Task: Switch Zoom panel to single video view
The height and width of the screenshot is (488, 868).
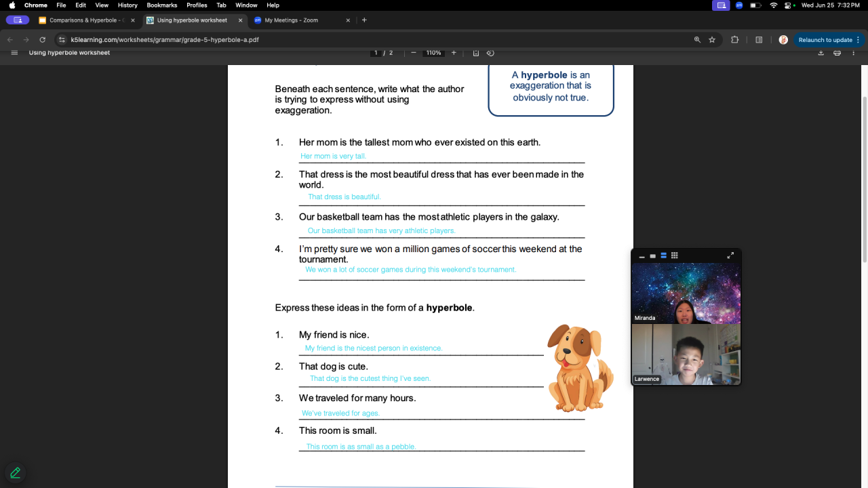Action: [x=652, y=256]
